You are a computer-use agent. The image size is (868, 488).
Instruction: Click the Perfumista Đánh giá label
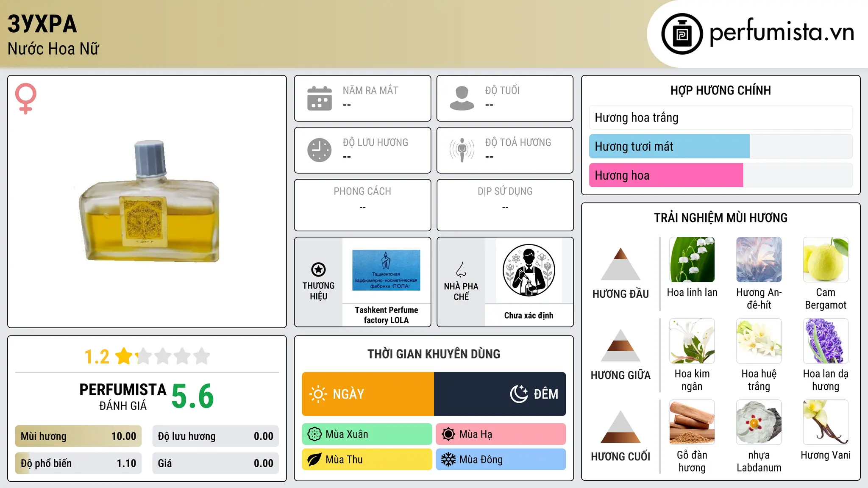(123, 396)
